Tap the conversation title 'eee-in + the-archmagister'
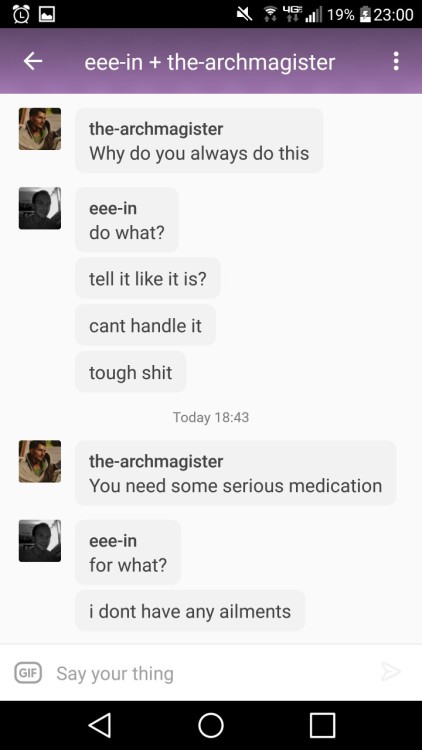The height and width of the screenshot is (750, 422). (x=210, y=62)
